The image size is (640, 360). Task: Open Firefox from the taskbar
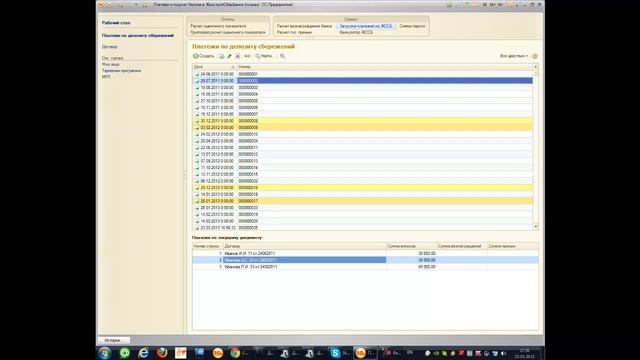coord(162,353)
